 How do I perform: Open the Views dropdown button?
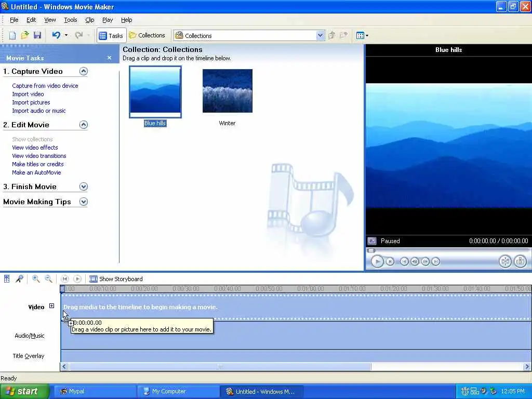click(362, 35)
